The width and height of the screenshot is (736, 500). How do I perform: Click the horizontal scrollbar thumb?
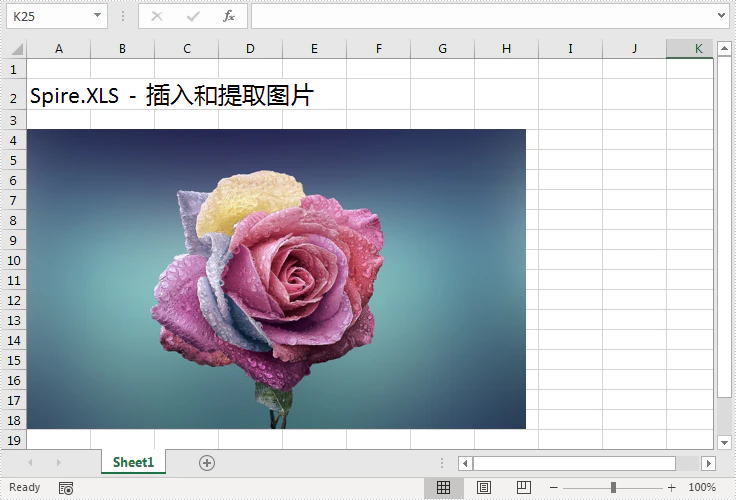coord(575,463)
